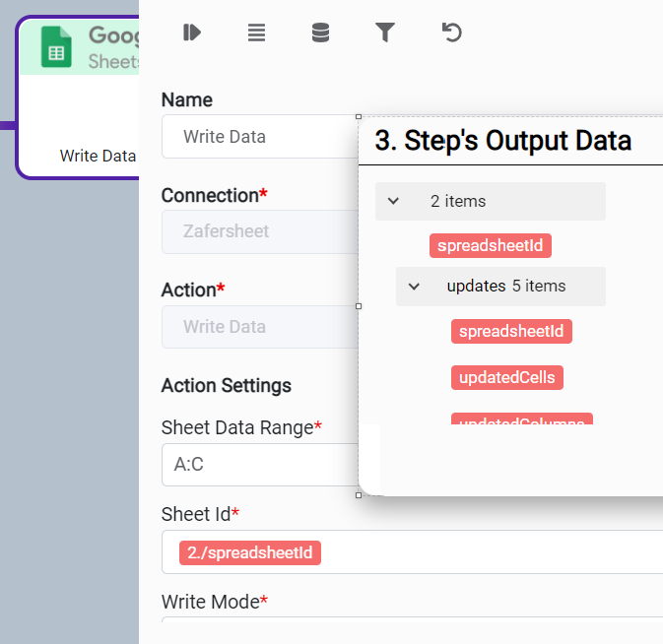Click the funnel filter icon
This screenshot has width=663, height=644.
pyautogui.click(x=385, y=32)
